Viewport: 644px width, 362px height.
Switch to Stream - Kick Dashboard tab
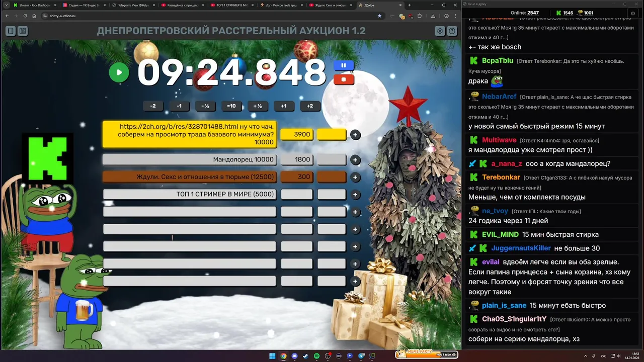[x=34, y=5]
